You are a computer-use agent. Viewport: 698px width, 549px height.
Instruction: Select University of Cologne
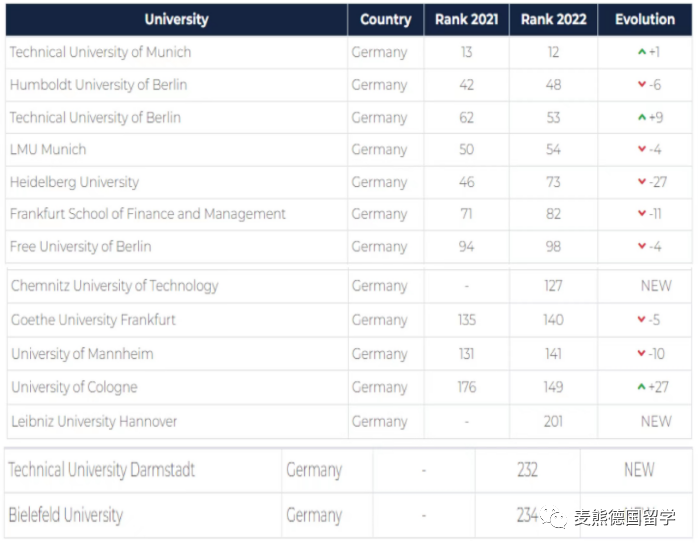coord(74,387)
